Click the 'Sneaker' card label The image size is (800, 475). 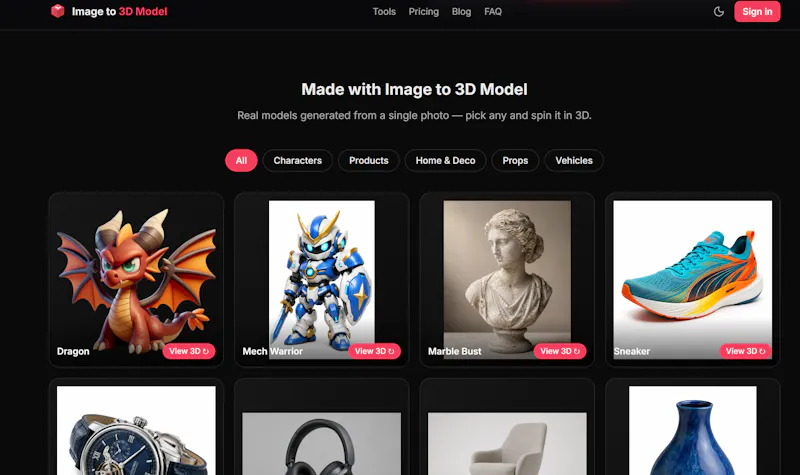click(x=632, y=352)
